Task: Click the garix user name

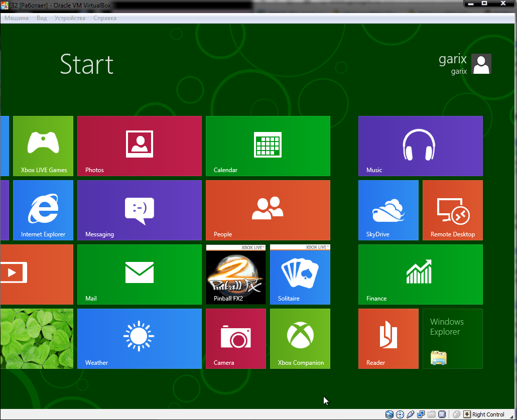Action: [x=452, y=59]
